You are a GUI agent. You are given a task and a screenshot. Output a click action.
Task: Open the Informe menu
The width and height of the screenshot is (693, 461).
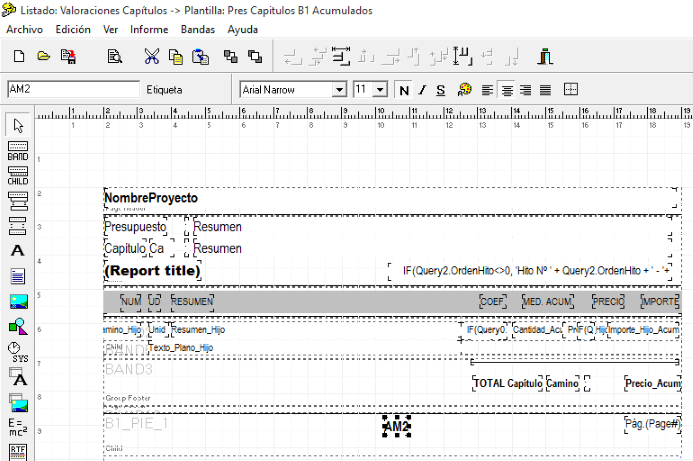[149, 29]
